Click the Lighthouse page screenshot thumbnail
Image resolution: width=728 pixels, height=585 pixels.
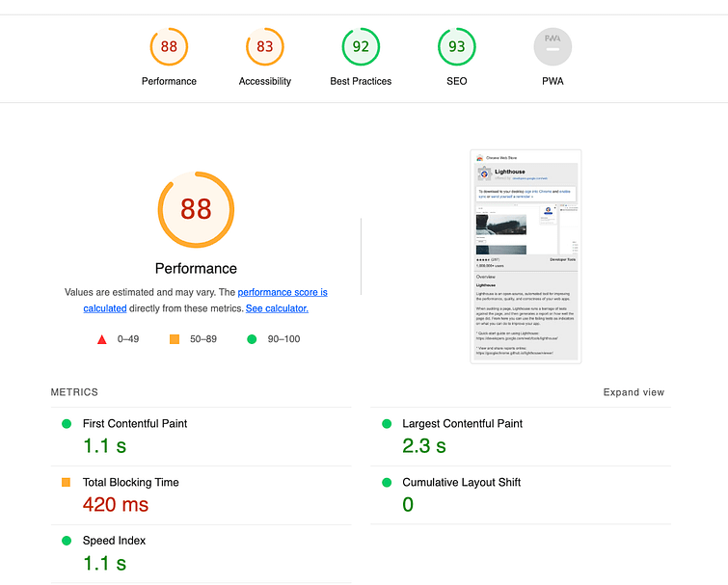pos(526,255)
